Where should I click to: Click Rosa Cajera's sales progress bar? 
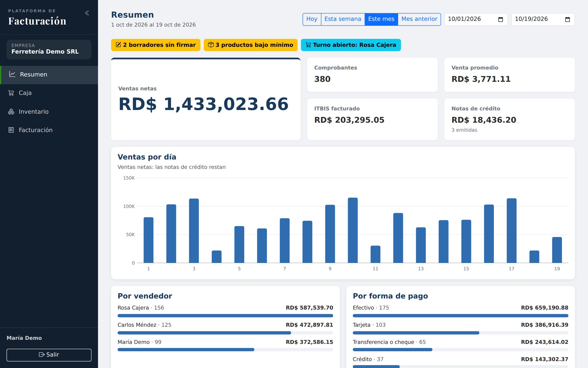[x=225, y=316]
